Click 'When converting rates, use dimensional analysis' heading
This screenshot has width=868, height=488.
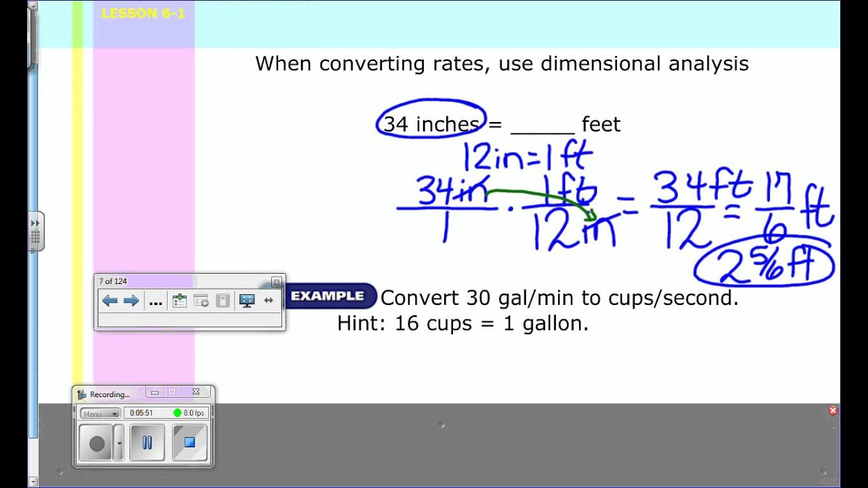(502, 64)
